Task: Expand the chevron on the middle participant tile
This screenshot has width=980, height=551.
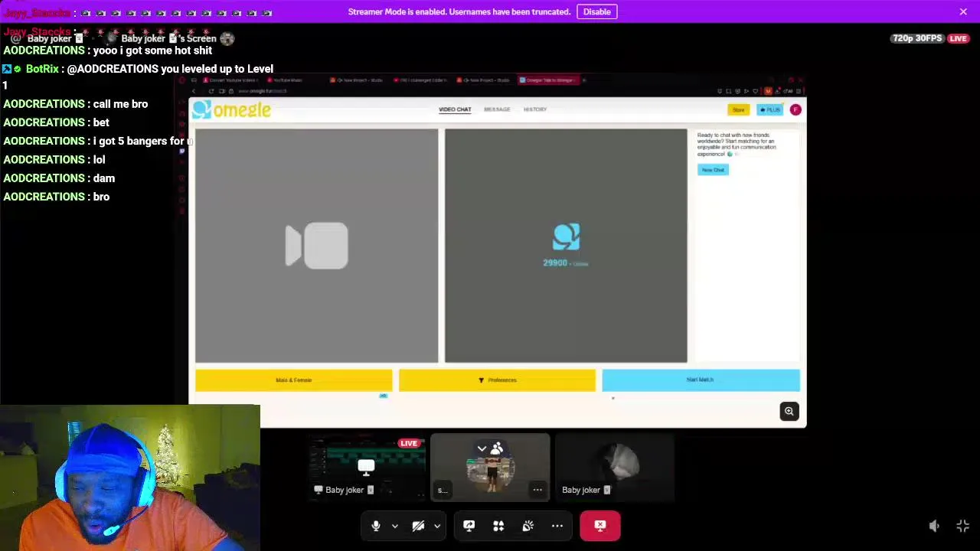Action: [482, 448]
